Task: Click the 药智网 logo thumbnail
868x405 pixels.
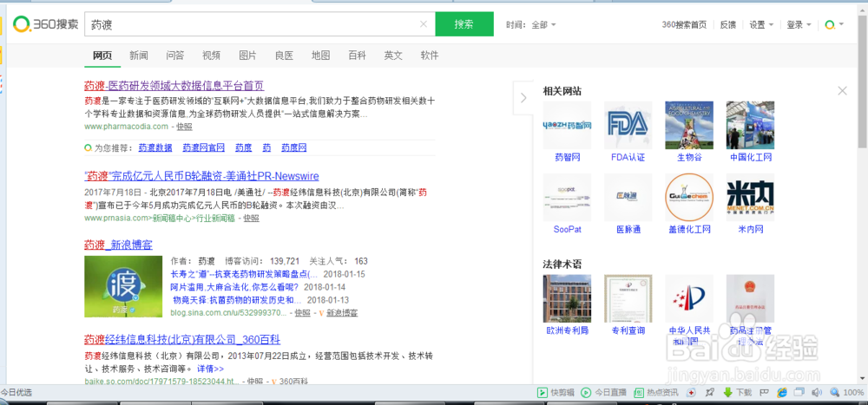Action: tap(567, 125)
